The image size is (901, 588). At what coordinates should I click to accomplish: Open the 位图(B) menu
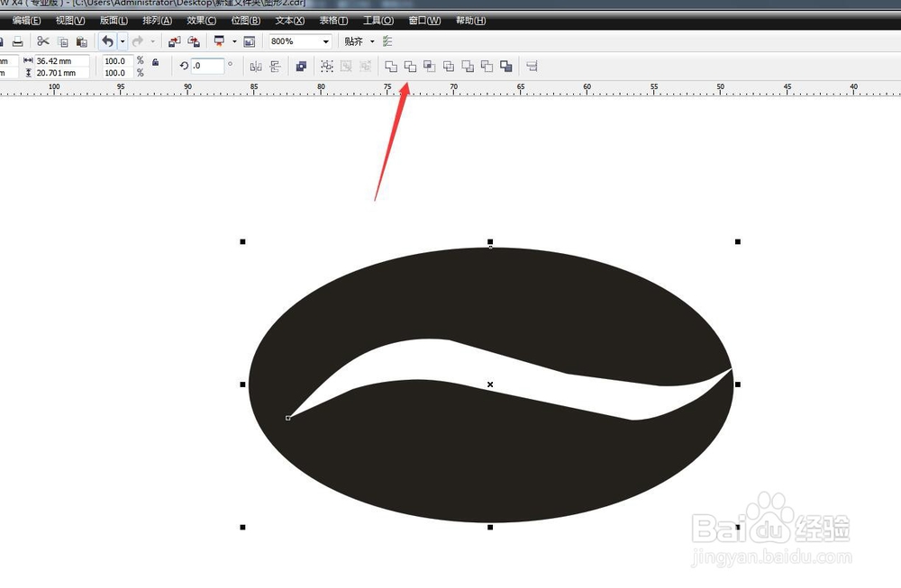click(246, 21)
